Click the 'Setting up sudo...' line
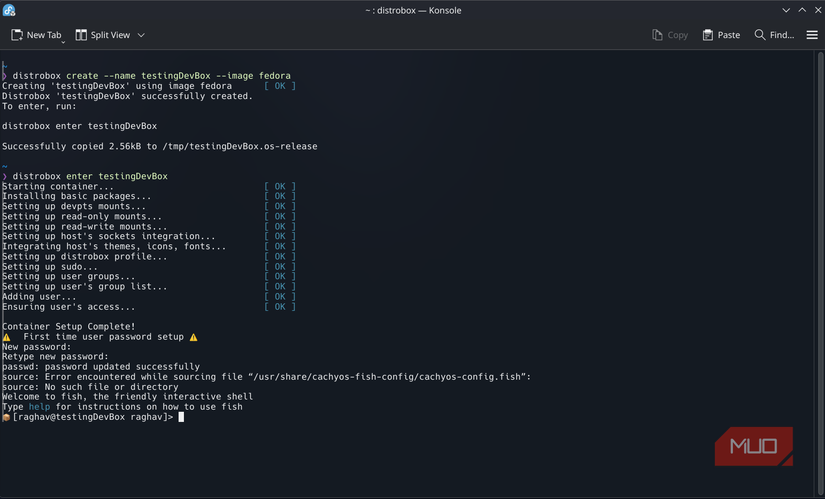Screen dimensions: 825x499 49,267
